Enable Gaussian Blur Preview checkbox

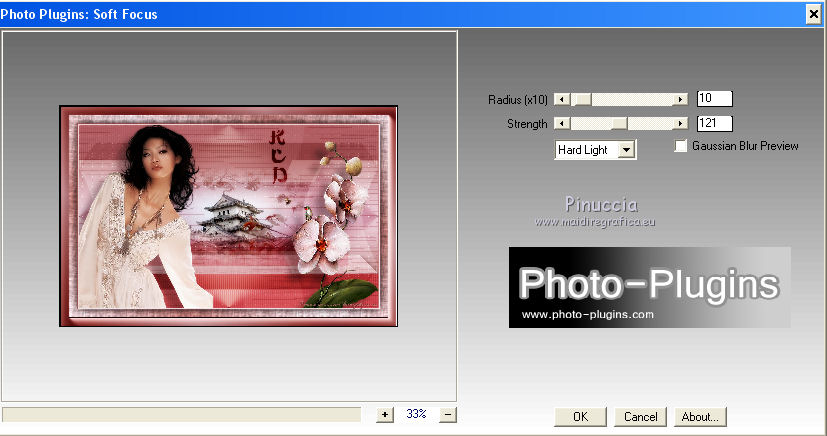(681, 146)
